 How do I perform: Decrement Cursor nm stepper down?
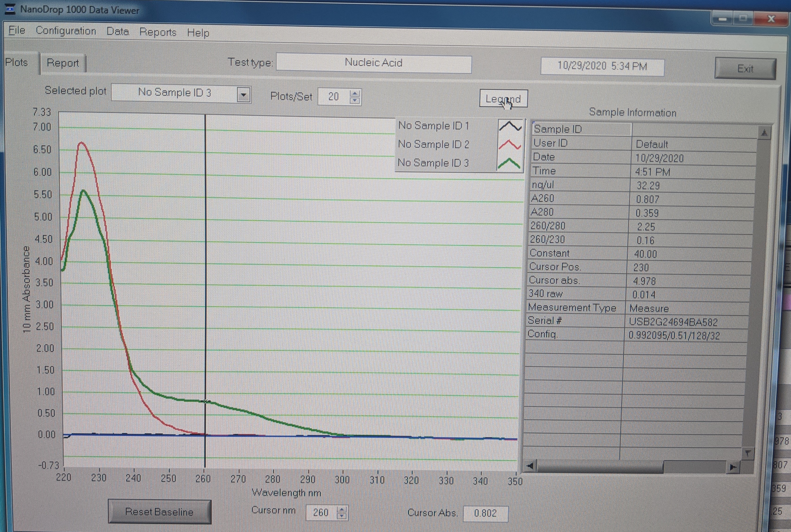pos(342,516)
